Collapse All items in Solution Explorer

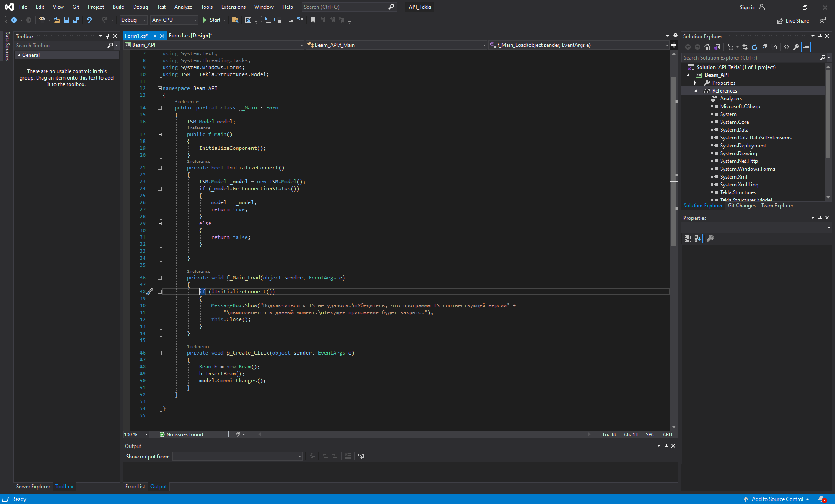(x=765, y=47)
